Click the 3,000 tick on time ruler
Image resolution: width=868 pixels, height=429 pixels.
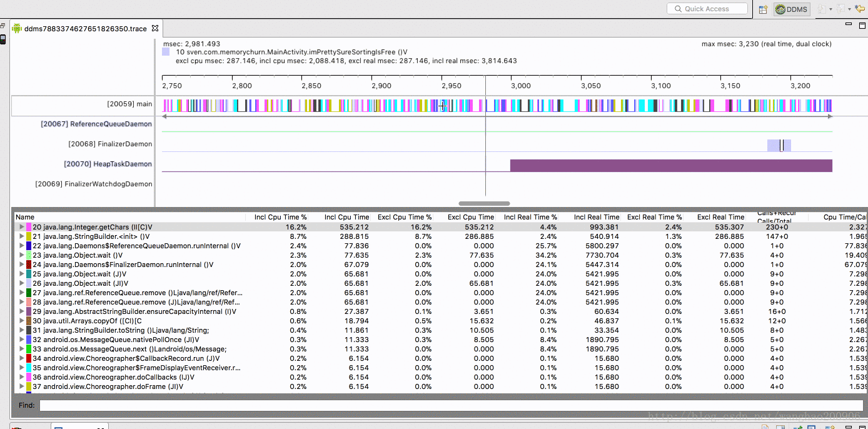[520, 86]
